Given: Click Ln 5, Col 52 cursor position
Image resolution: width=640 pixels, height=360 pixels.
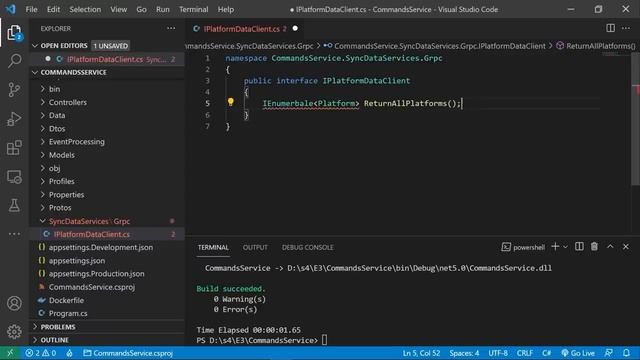Looking at the screenshot, I should pyautogui.click(x=421, y=353).
